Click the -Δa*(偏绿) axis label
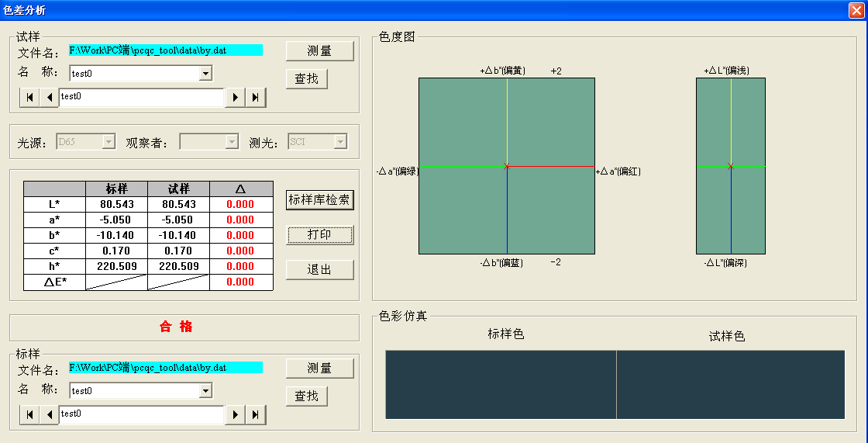 [x=398, y=172]
